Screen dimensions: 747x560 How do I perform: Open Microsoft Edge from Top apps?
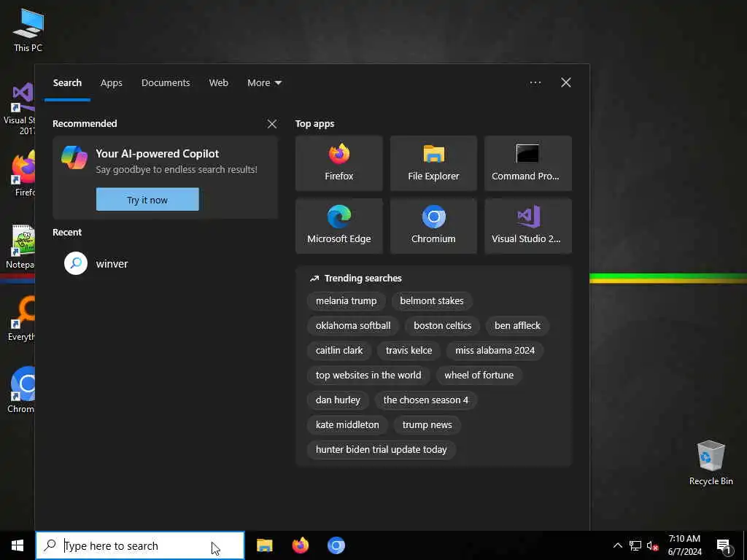(x=338, y=226)
